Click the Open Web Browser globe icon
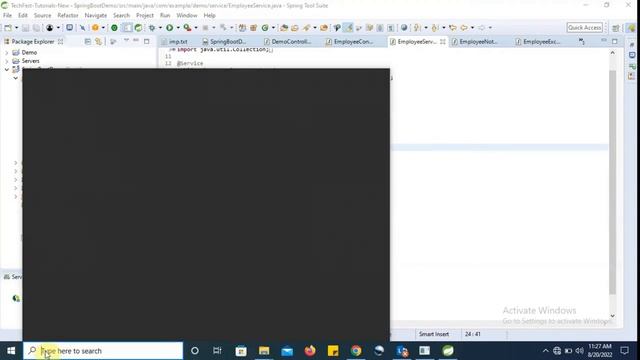The width and height of the screenshot is (640, 360). point(404,28)
